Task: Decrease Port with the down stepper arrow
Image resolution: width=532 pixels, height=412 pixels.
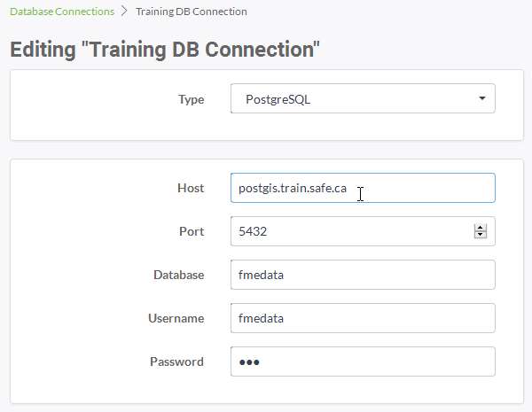Action: tap(481, 235)
